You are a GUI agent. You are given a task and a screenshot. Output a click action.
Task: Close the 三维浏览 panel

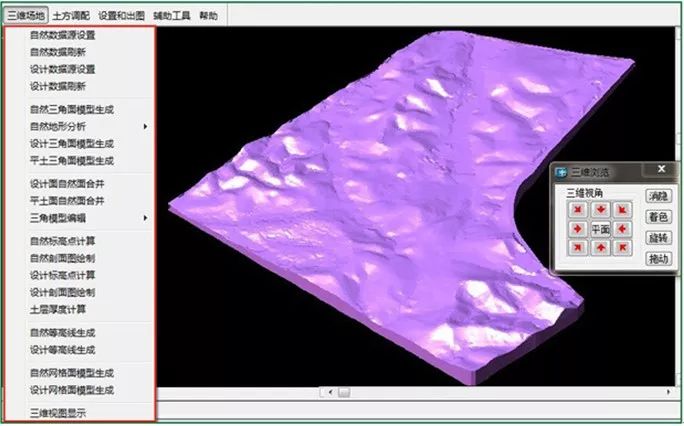[x=661, y=170]
